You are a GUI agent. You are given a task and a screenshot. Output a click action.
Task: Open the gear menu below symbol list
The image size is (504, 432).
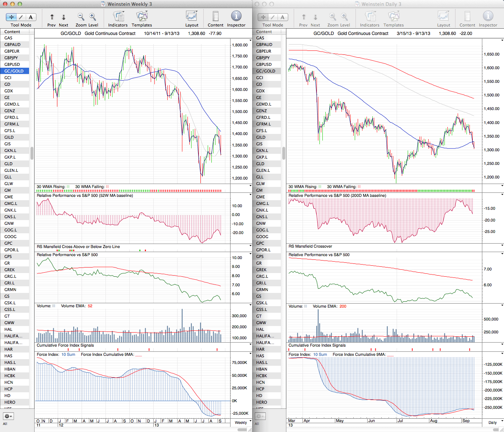click(8, 416)
